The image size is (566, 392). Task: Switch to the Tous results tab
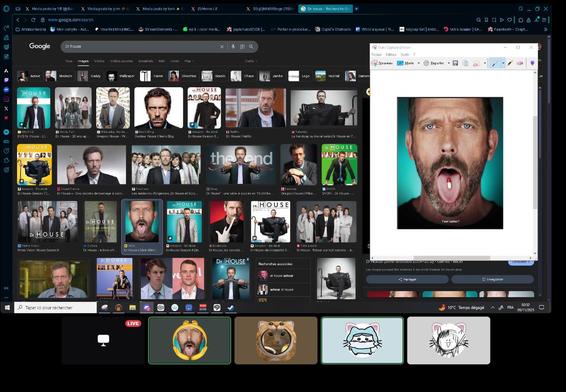click(x=69, y=61)
